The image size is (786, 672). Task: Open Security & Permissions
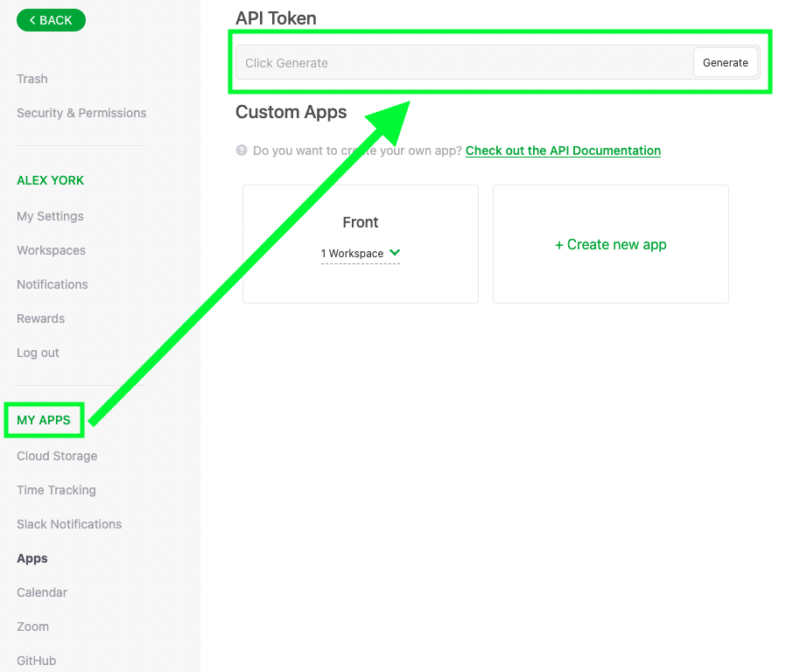pyautogui.click(x=81, y=113)
